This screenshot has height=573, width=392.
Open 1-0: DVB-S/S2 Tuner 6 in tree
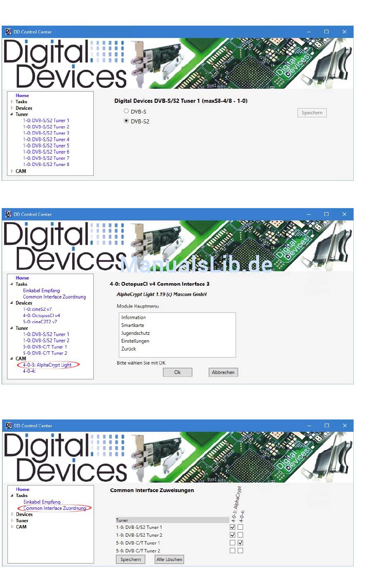click(46, 152)
